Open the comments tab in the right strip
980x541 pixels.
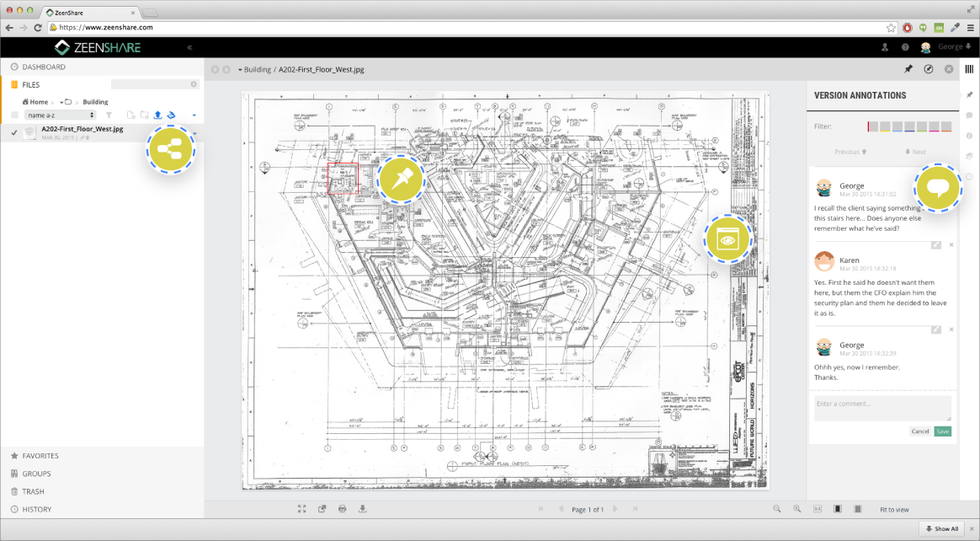pos(969,115)
